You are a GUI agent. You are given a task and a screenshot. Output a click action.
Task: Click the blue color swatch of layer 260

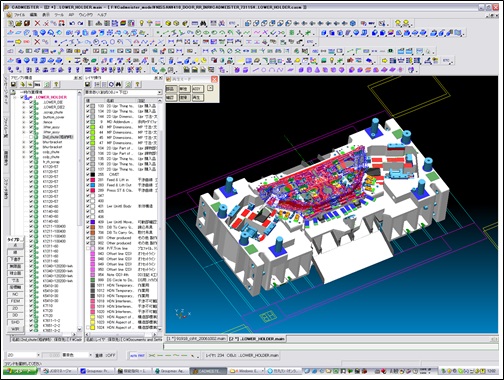[x=93, y=185]
